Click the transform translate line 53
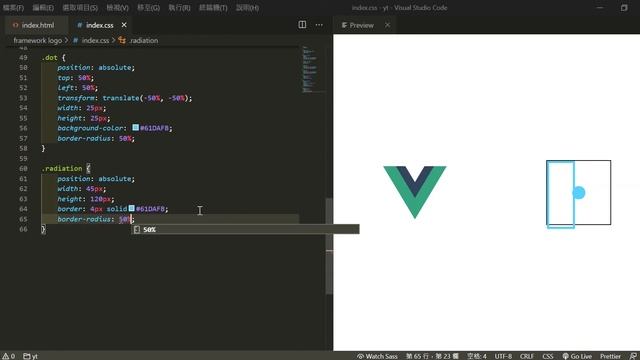 tap(124, 98)
